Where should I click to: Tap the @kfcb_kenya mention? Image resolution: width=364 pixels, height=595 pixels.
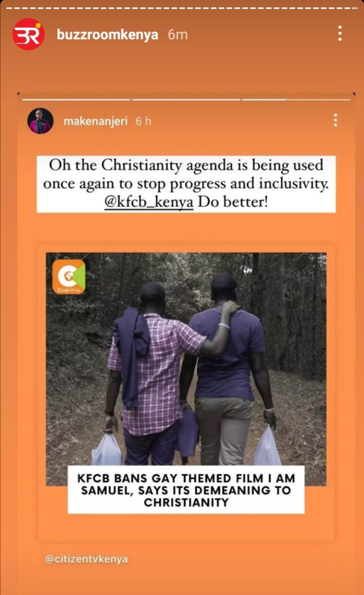point(149,201)
